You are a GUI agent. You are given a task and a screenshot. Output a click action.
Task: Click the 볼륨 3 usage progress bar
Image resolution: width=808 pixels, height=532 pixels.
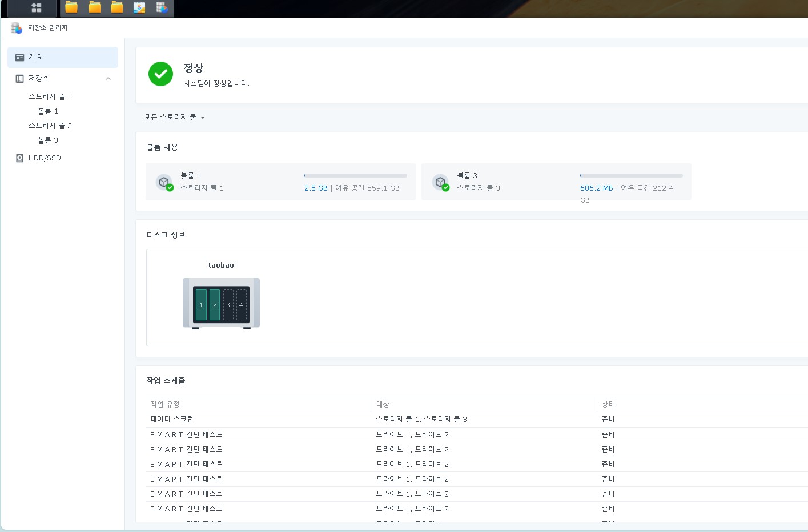click(x=632, y=175)
